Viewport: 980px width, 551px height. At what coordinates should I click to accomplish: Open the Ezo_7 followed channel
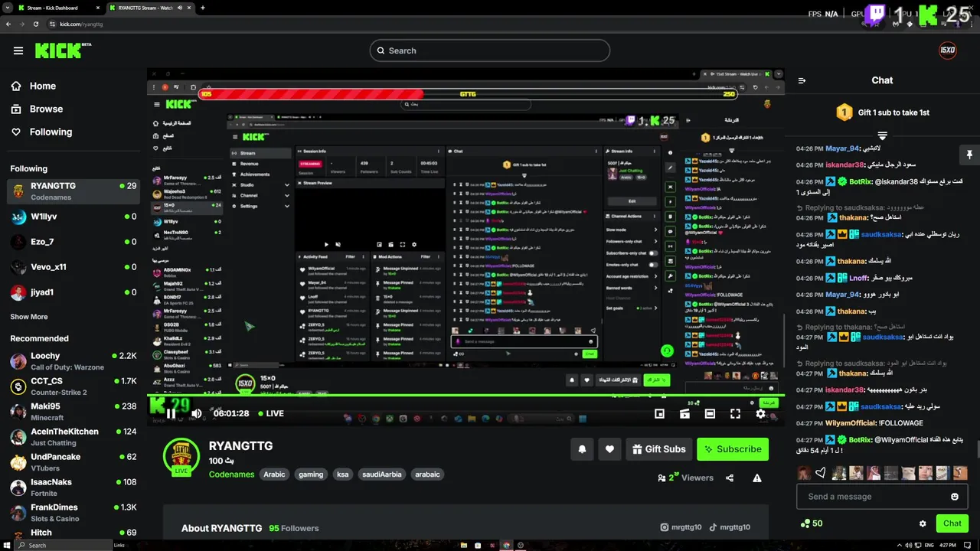(x=73, y=242)
